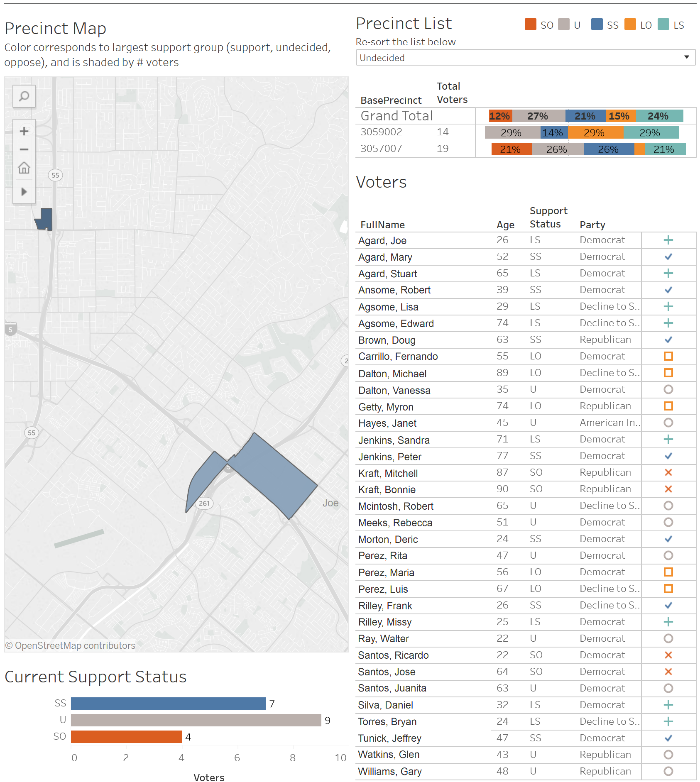Zoom in on the precinct map

(x=24, y=131)
